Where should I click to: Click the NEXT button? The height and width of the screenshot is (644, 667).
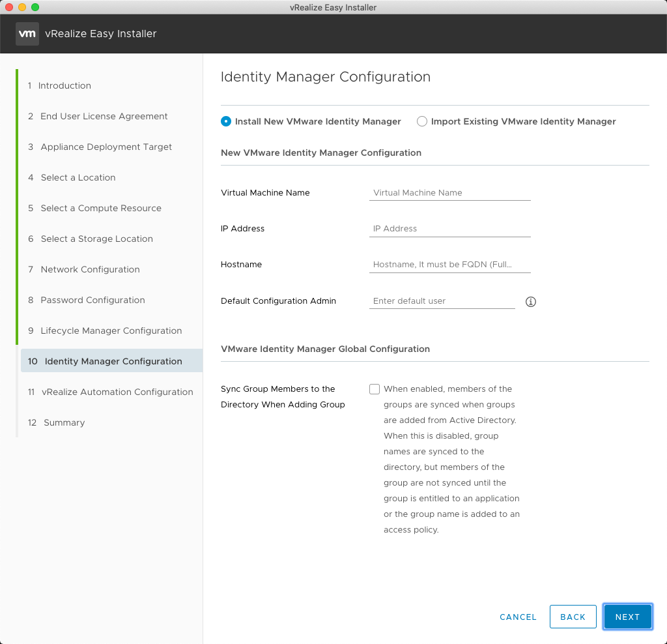coord(627,617)
